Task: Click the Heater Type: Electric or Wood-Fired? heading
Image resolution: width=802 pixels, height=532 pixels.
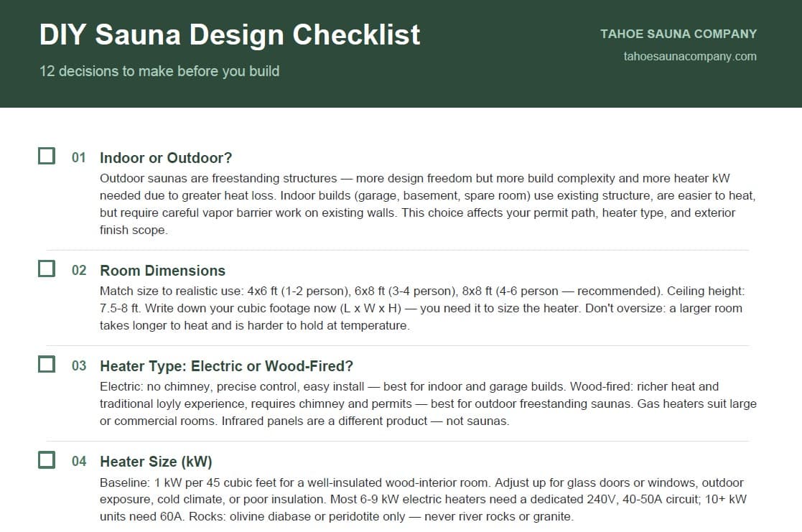Action: click(227, 365)
